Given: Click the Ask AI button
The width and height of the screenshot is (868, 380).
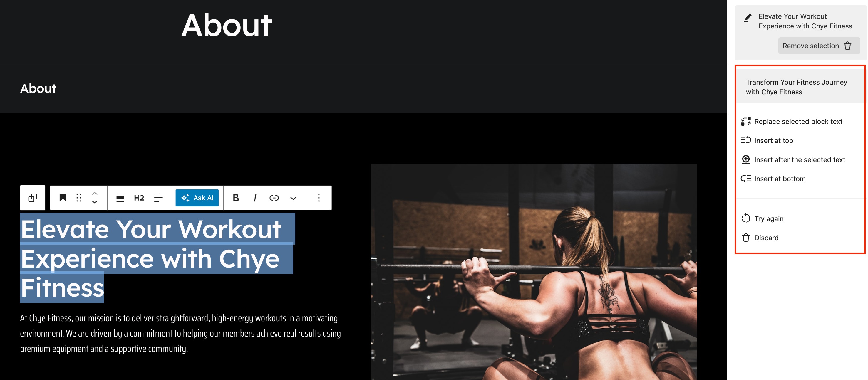Looking at the screenshot, I should pos(197,198).
